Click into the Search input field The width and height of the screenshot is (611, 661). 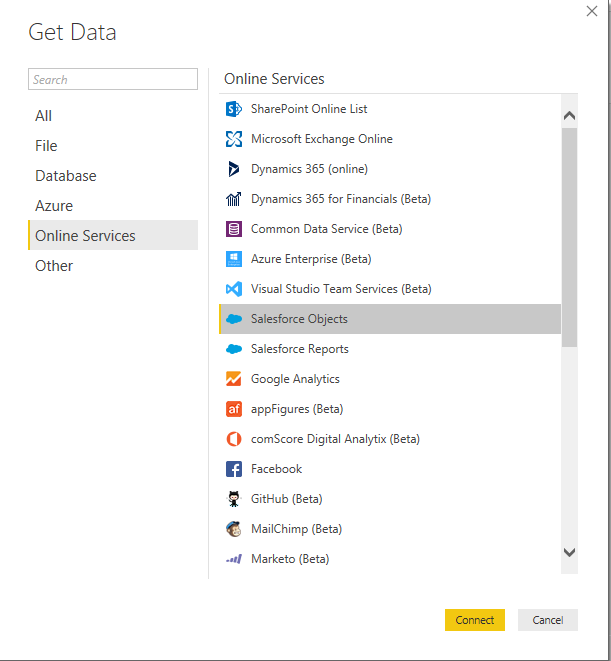point(113,80)
